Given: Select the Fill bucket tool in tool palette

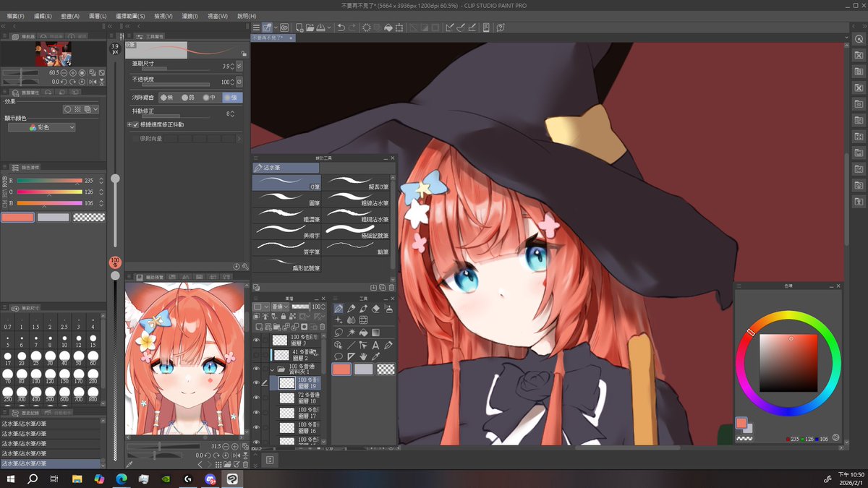Looking at the screenshot, I should point(363,333).
